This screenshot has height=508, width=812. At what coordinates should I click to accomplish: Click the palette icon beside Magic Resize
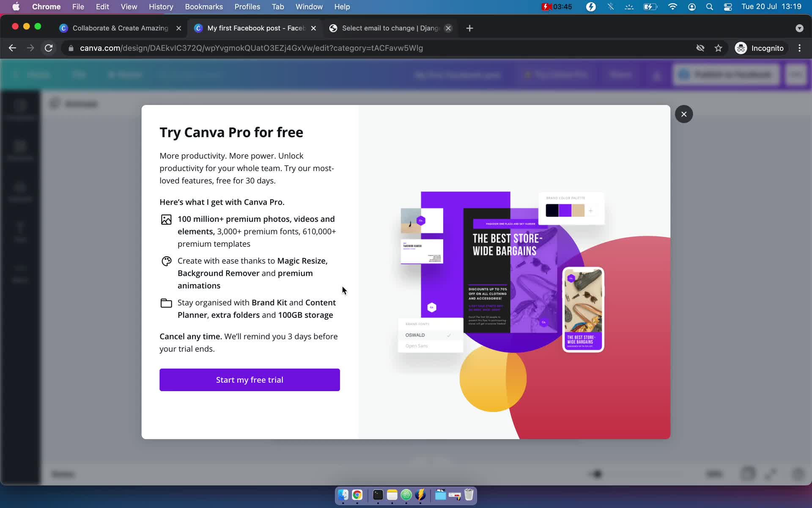(x=166, y=261)
